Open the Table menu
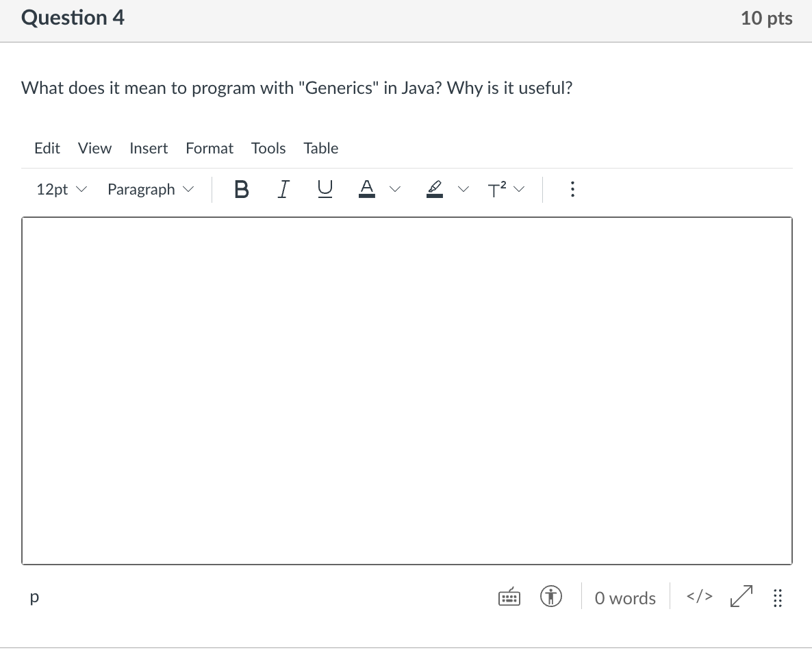812x655 pixels. click(x=320, y=148)
